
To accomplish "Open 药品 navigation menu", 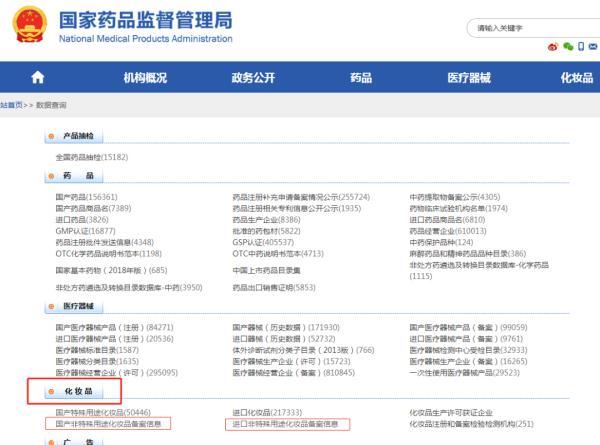I will click(x=361, y=78).
